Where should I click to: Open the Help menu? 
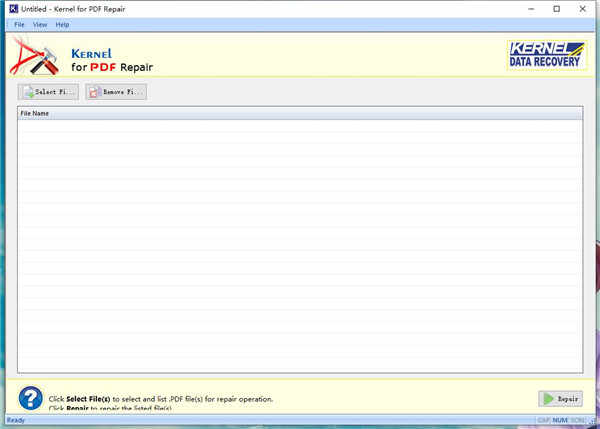coord(62,25)
